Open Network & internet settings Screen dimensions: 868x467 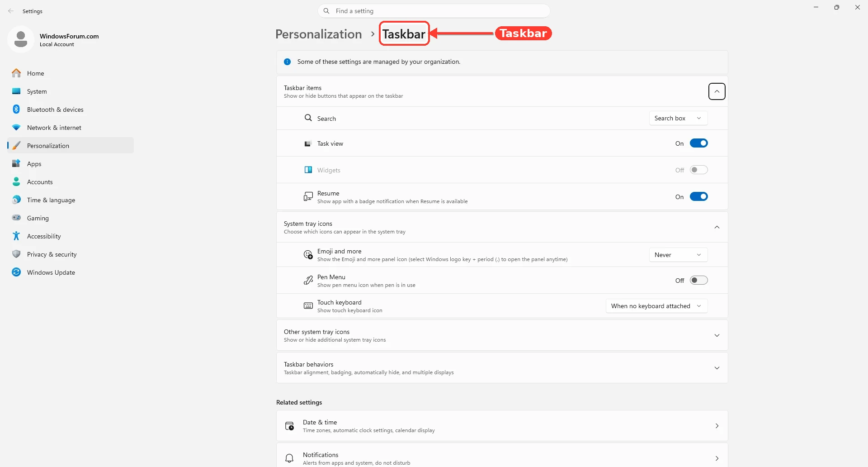(x=71, y=127)
